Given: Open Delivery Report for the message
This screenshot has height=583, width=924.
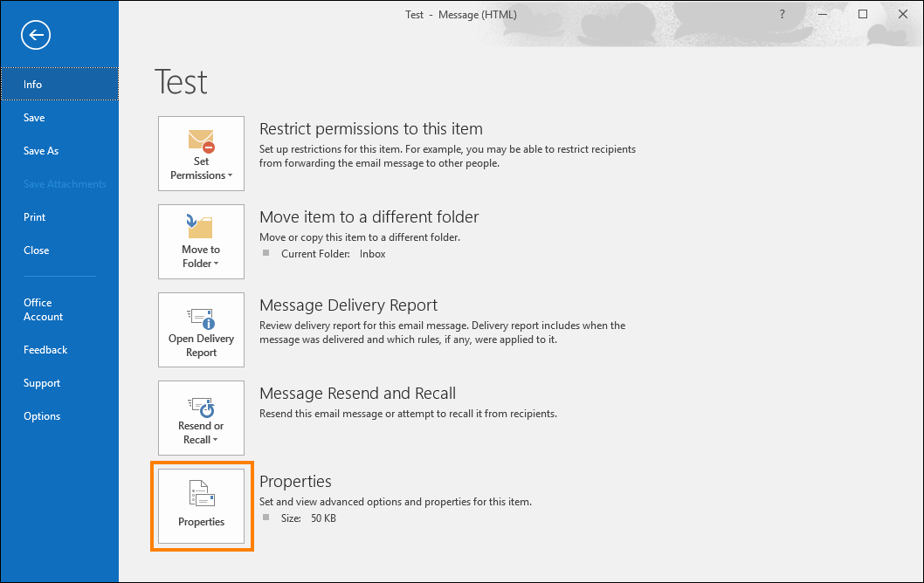Looking at the screenshot, I should pyautogui.click(x=201, y=329).
